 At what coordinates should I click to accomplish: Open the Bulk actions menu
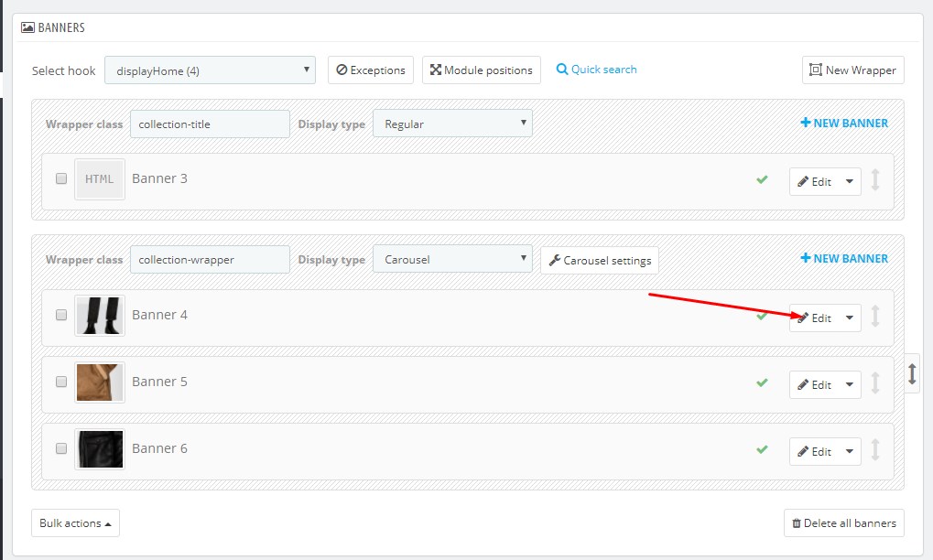75,523
